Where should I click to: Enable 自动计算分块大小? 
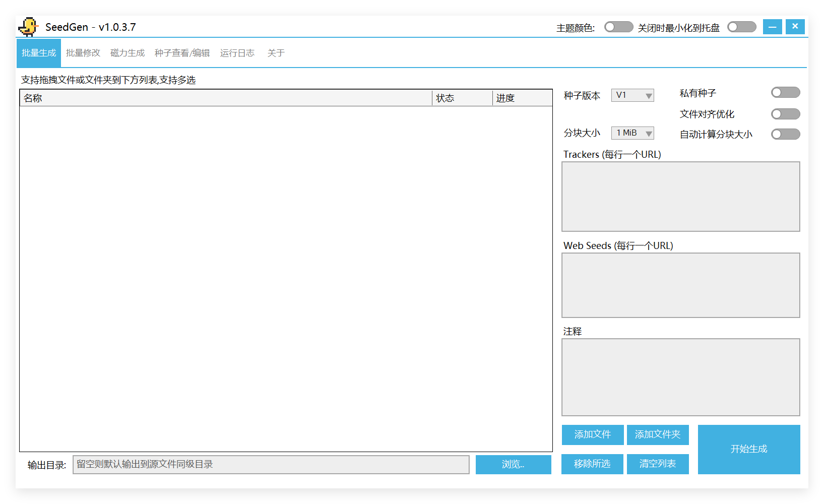tap(785, 134)
